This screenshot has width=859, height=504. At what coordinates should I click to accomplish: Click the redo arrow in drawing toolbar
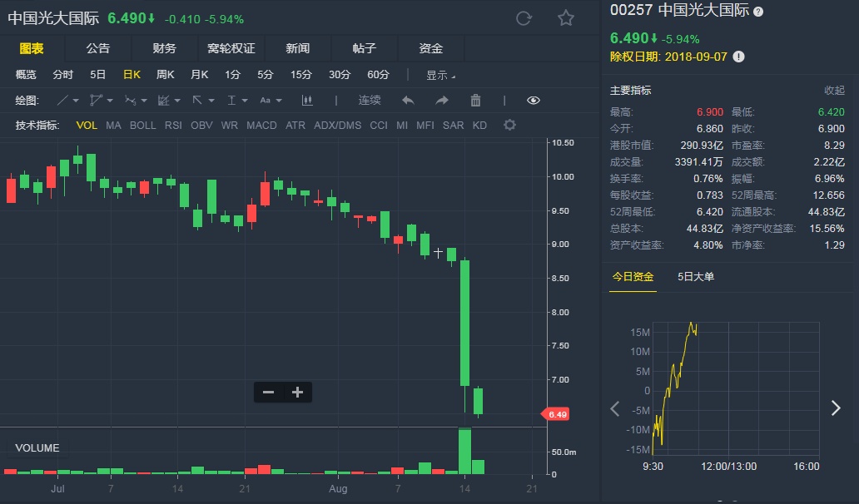[442, 101]
